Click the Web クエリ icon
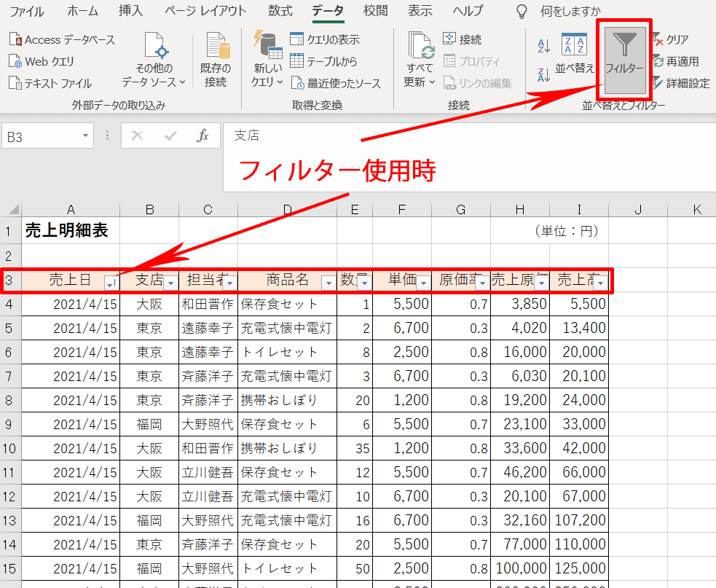This screenshot has height=588, width=716. pyautogui.click(x=16, y=61)
